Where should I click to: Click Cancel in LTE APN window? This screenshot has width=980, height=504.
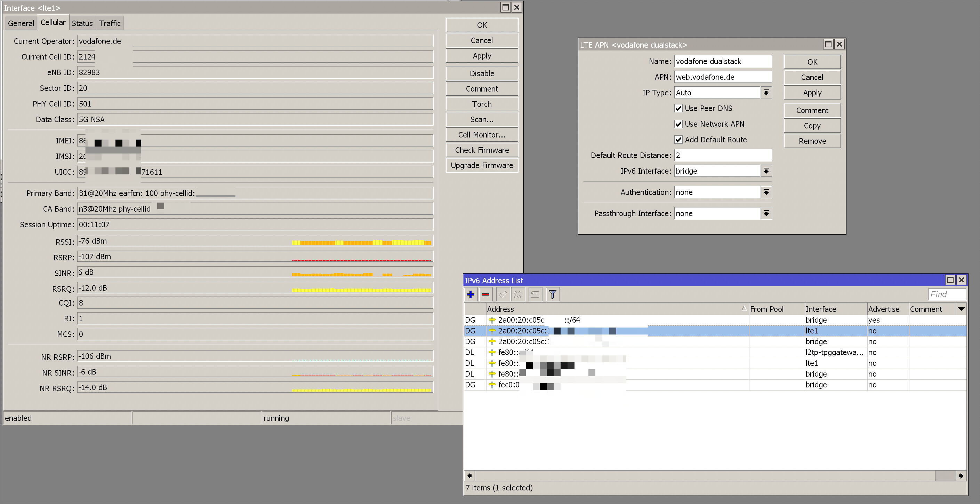tap(812, 77)
